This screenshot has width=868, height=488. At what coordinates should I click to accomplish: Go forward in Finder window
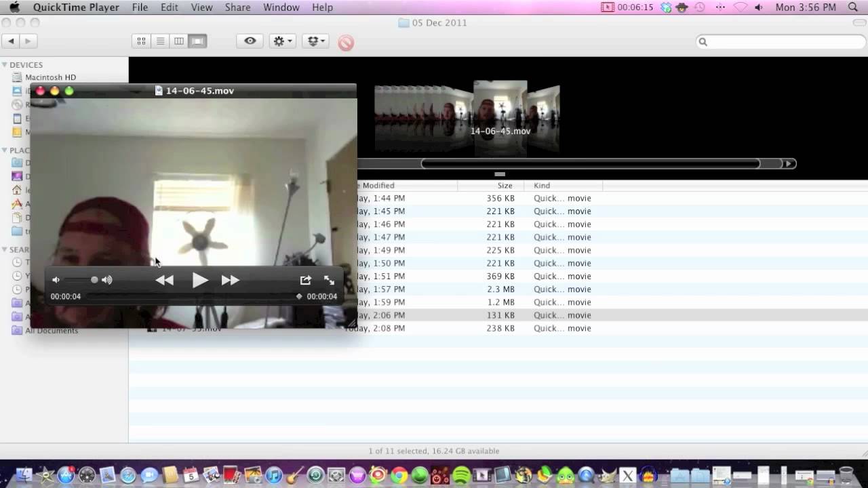(x=28, y=41)
